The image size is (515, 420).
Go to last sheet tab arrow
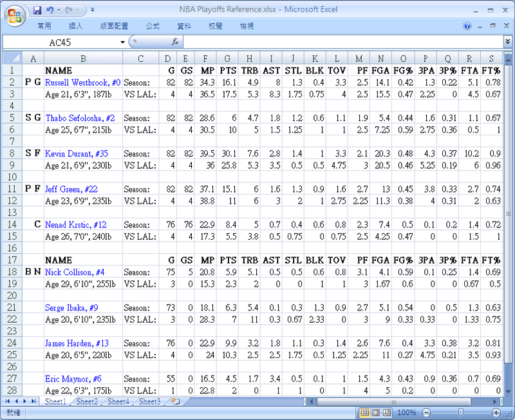coord(33,401)
